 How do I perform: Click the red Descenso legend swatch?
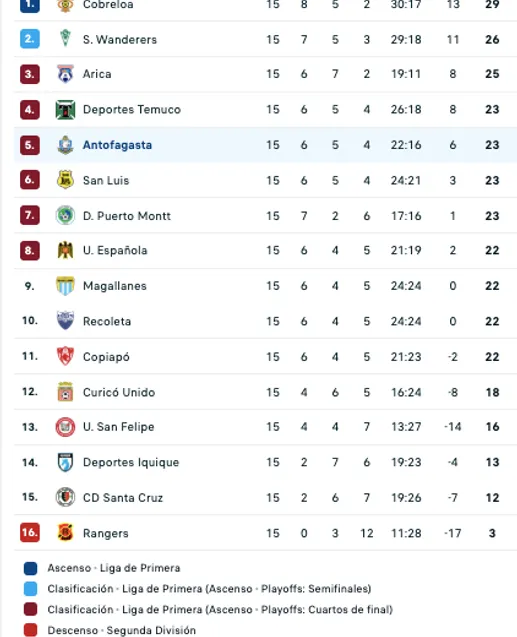[x=30, y=630]
